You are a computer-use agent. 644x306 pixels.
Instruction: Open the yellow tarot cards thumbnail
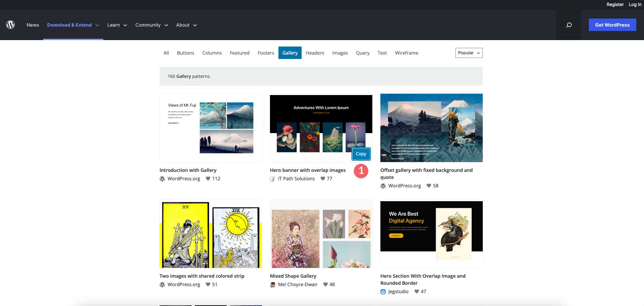[x=211, y=234]
